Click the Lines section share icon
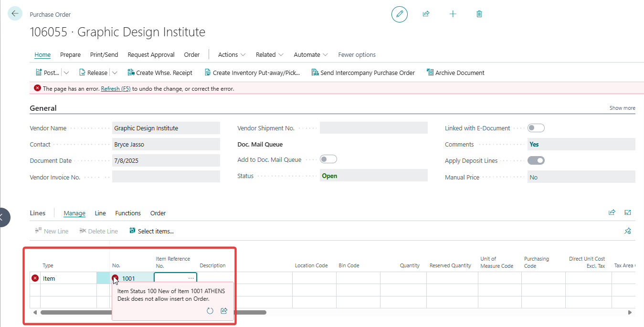 point(612,213)
